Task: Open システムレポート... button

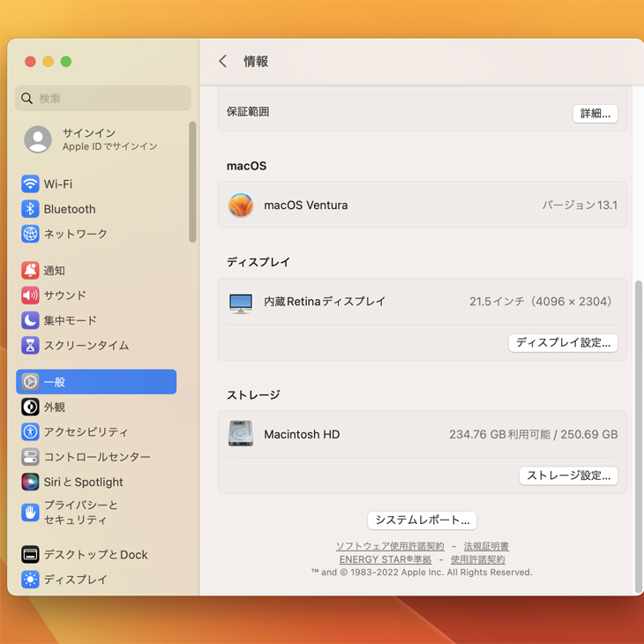Action: click(x=422, y=520)
